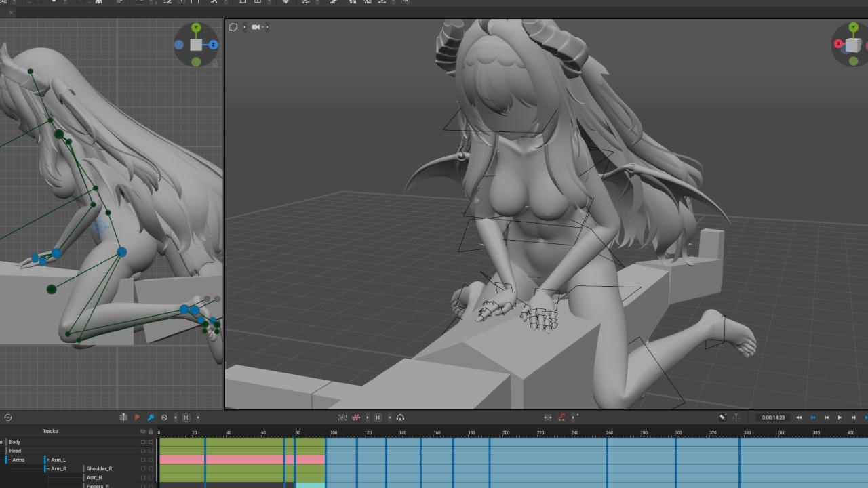Select the blue key icon in timeline toolbar
Screen dimensions: 868x488
(x=151, y=418)
